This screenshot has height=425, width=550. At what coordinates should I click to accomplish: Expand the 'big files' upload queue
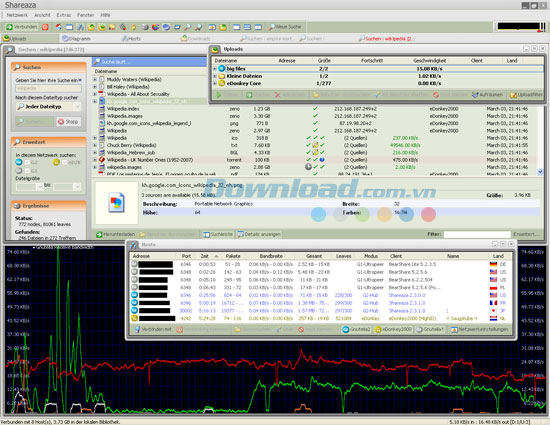coord(215,69)
